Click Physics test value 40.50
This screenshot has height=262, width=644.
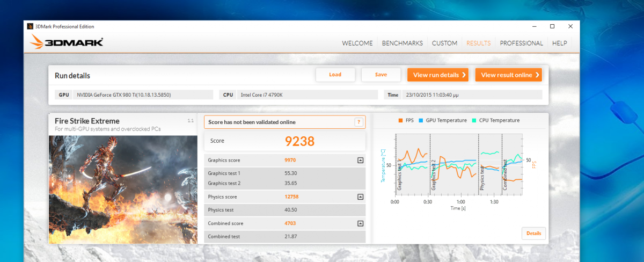(x=290, y=210)
